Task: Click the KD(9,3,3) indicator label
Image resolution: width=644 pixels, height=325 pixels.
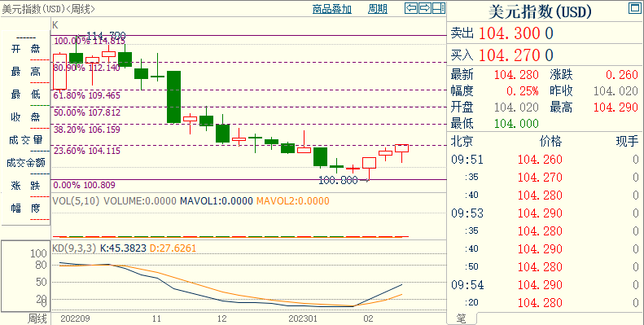Action: (74, 248)
